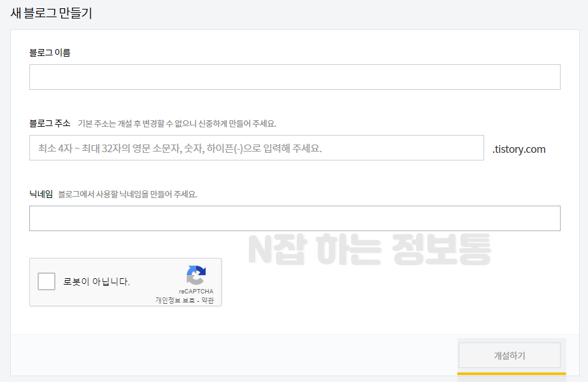Click the 블로그 이름 input field
This screenshot has width=588, height=382.
click(x=295, y=77)
